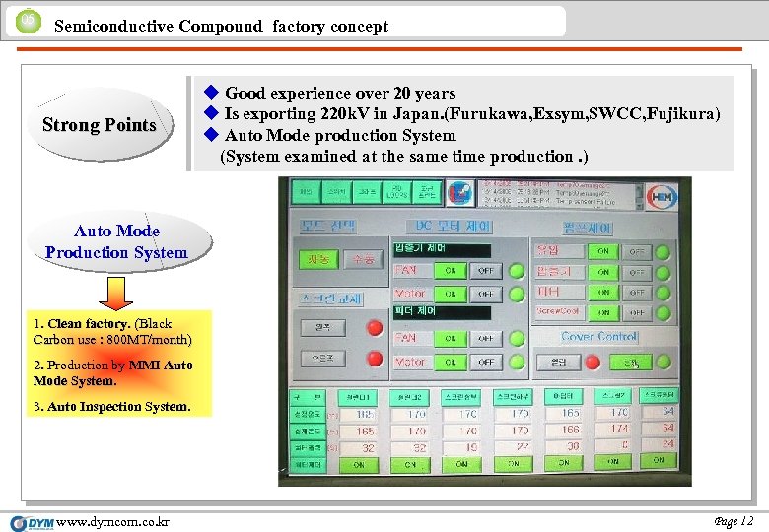Select the green tab just left of PID LOOPS
The width and height of the screenshot is (769, 532).
click(x=367, y=192)
